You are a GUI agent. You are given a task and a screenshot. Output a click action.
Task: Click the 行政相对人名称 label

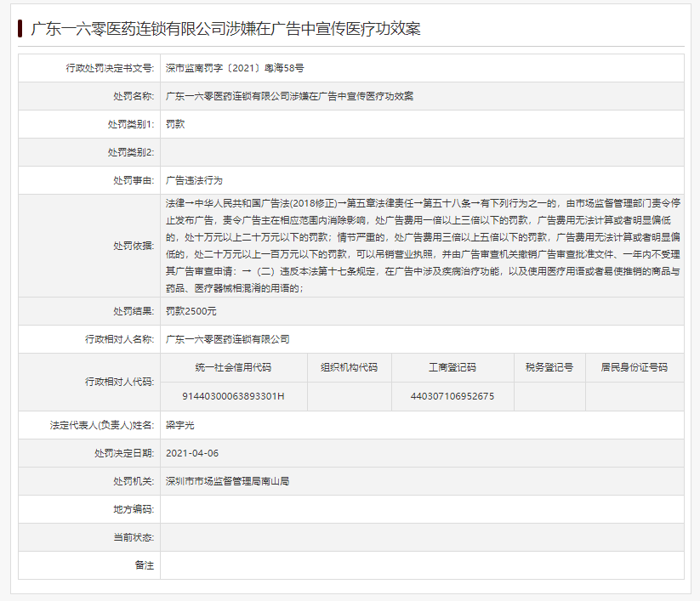pyautogui.click(x=120, y=339)
